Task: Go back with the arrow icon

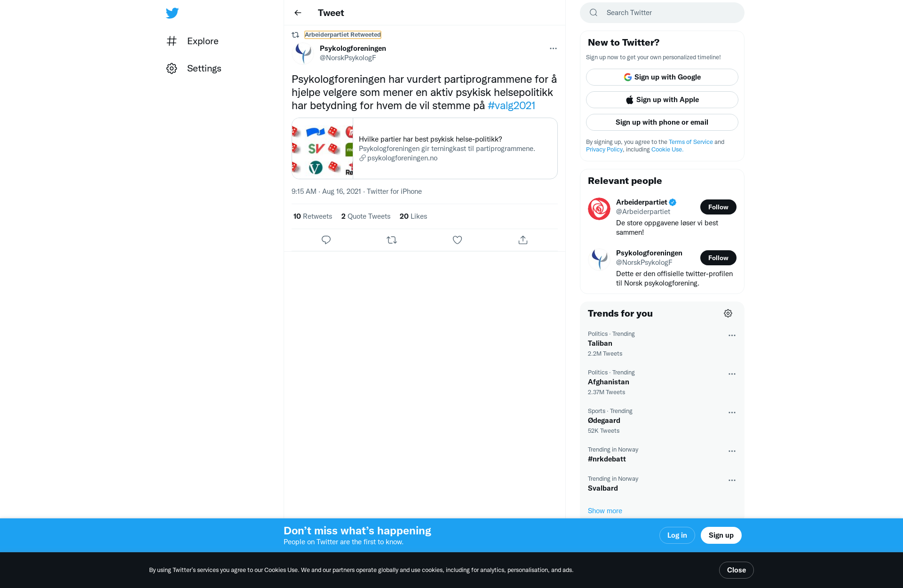Action: coord(298,13)
